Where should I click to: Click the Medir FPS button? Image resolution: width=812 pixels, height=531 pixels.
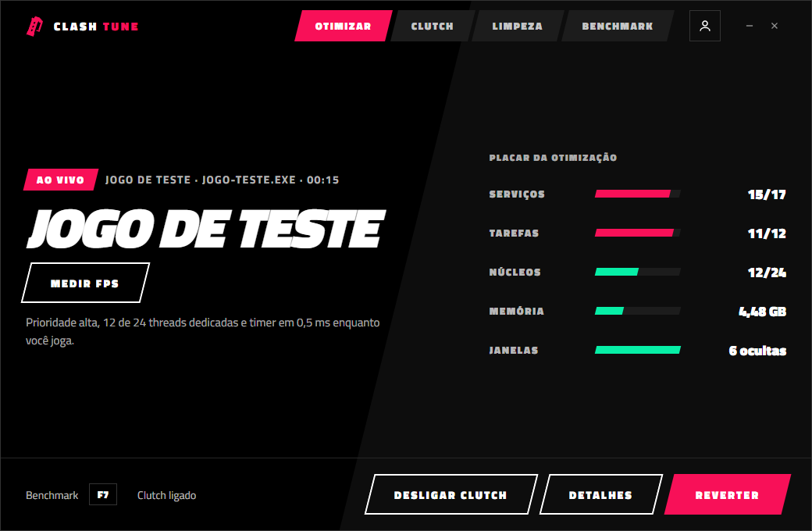click(x=85, y=283)
